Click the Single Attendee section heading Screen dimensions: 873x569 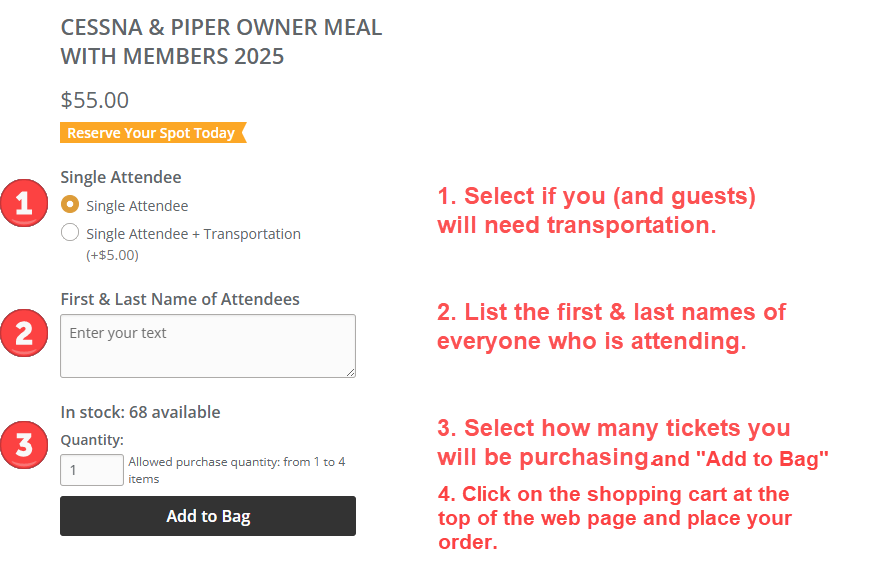coord(121,177)
